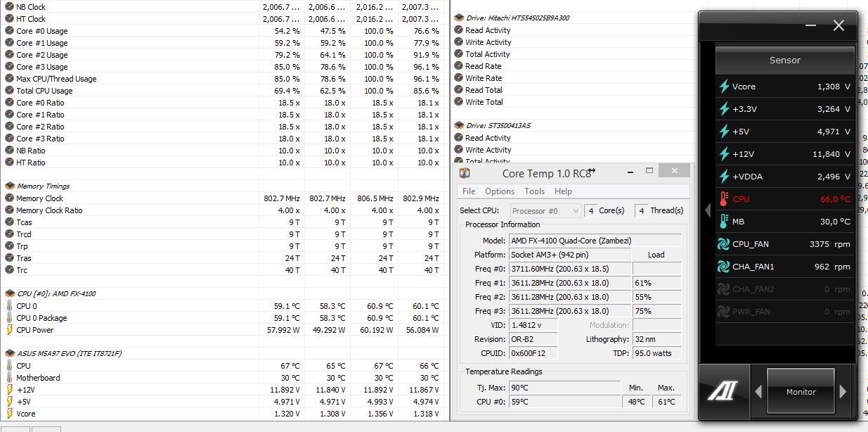Click the left arrow beside the Monitor button
The width and height of the screenshot is (868, 432).
(758, 392)
